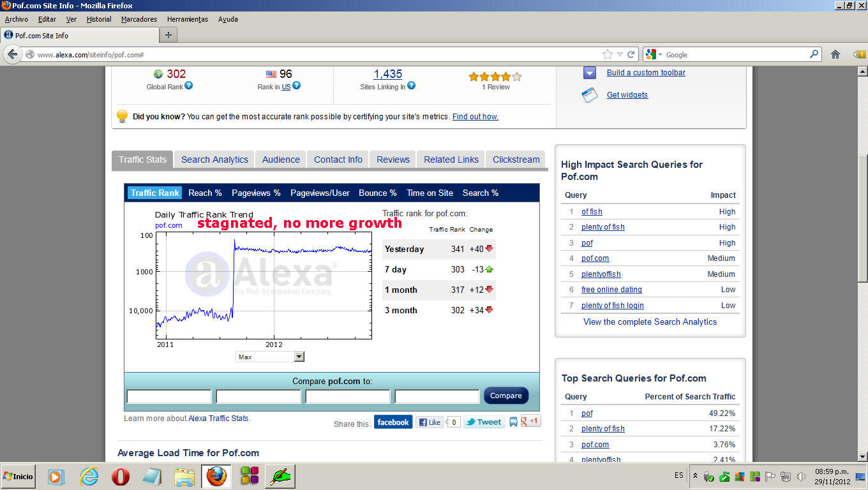Switch to the Search Analytics tab
Viewport: 868px width, 490px height.
click(x=214, y=160)
